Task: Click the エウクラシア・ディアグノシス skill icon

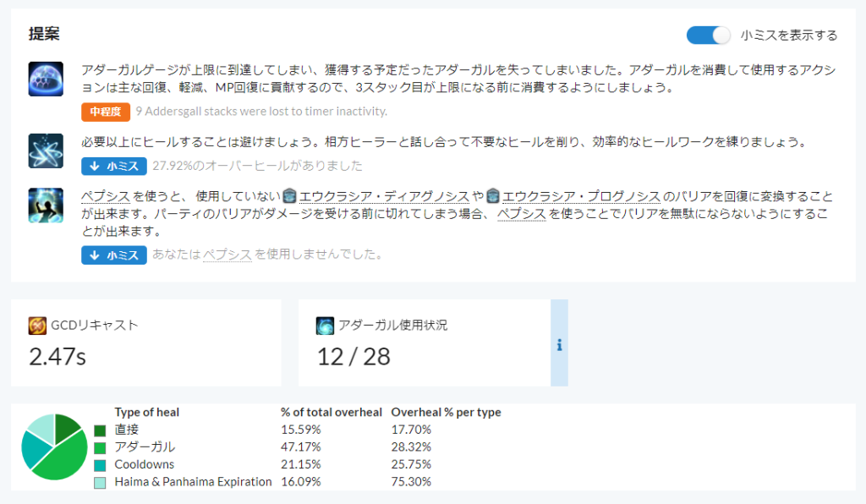Action: pyautogui.click(x=290, y=196)
